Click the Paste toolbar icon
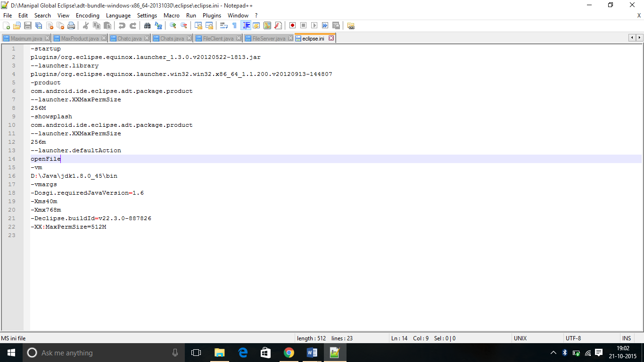 pyautogui.click(x=107, y=25)
